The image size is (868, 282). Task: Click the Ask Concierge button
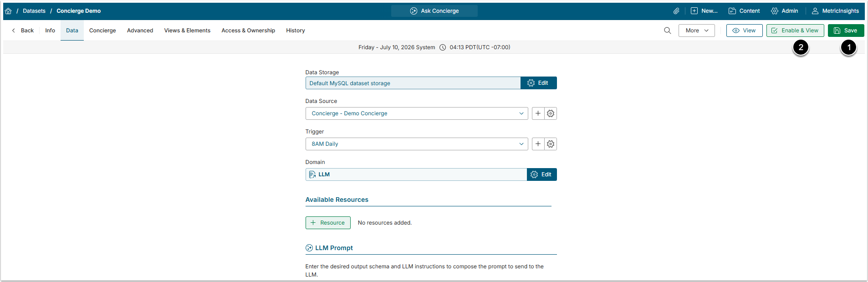[434, 11]
